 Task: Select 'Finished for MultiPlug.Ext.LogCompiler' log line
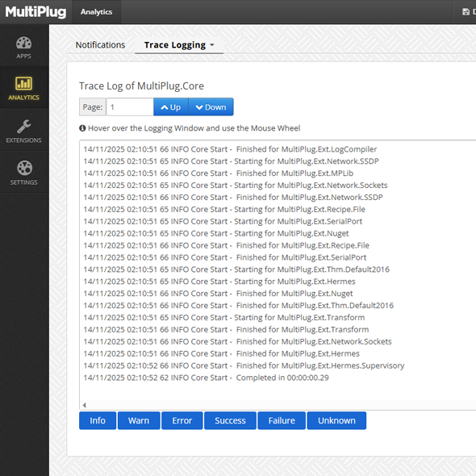[x=230, y=149]
